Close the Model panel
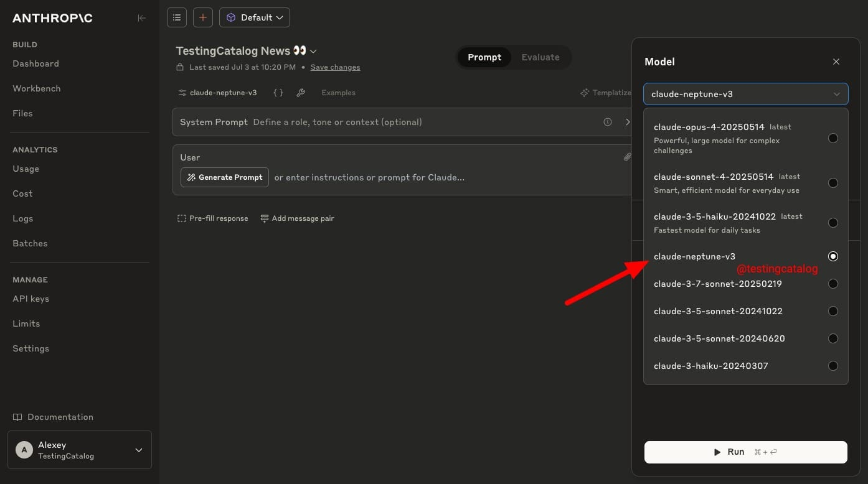This screenshot has width=868, height=484. click(836, 62)
